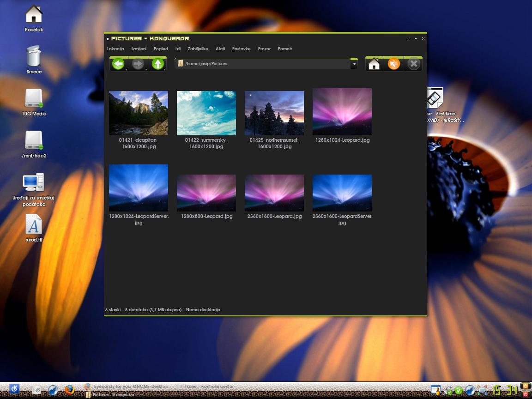This screenshot has height=399, width=532.
Task: Select the 2560x1600-LeopardServer.jpg thumbnail
Action: click(342, 193)
